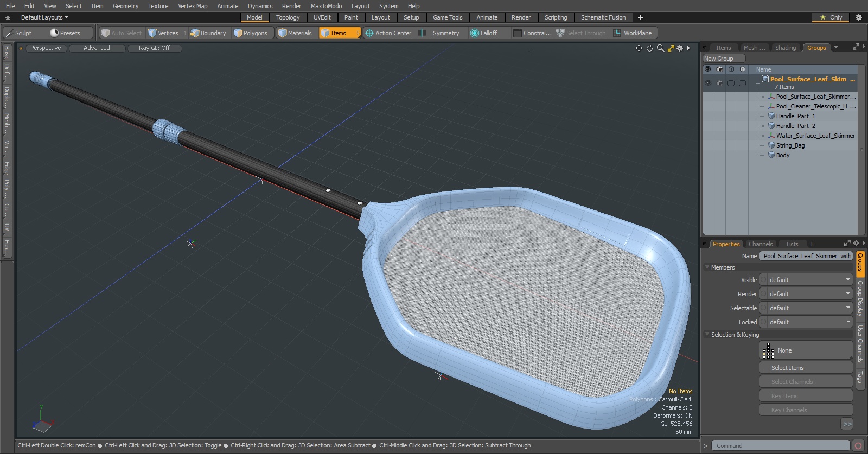
Task: Open the Default Layouts dropdown
Action: (44, 17)
